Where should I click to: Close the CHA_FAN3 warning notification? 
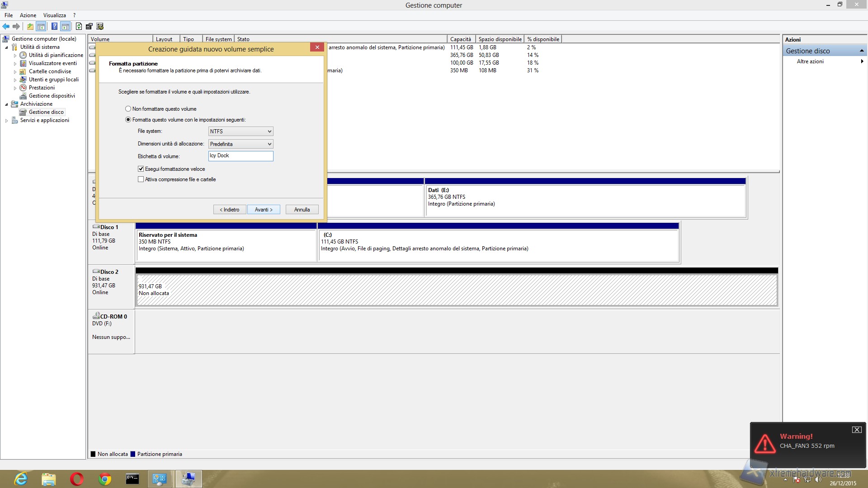(857, 430)
